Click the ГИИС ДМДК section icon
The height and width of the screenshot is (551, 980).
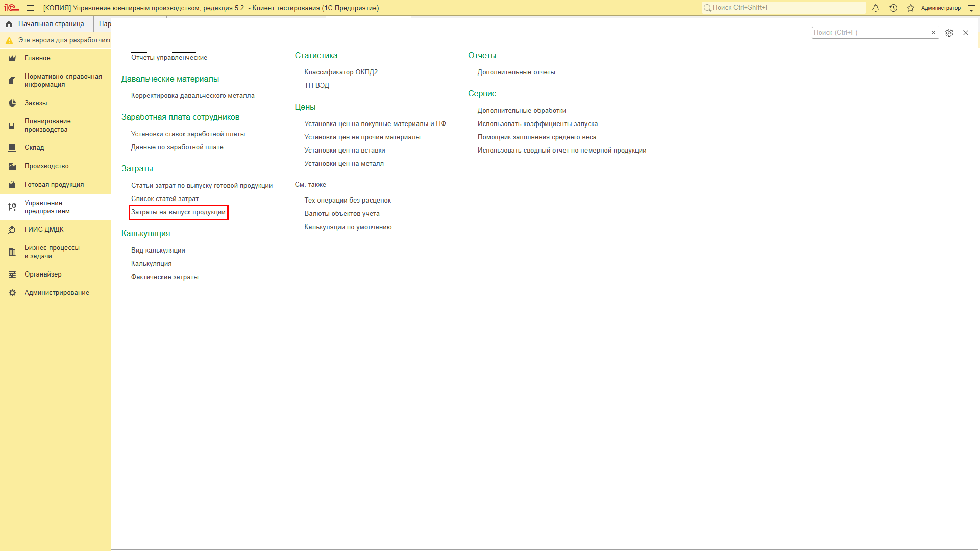tap(12, 230)
